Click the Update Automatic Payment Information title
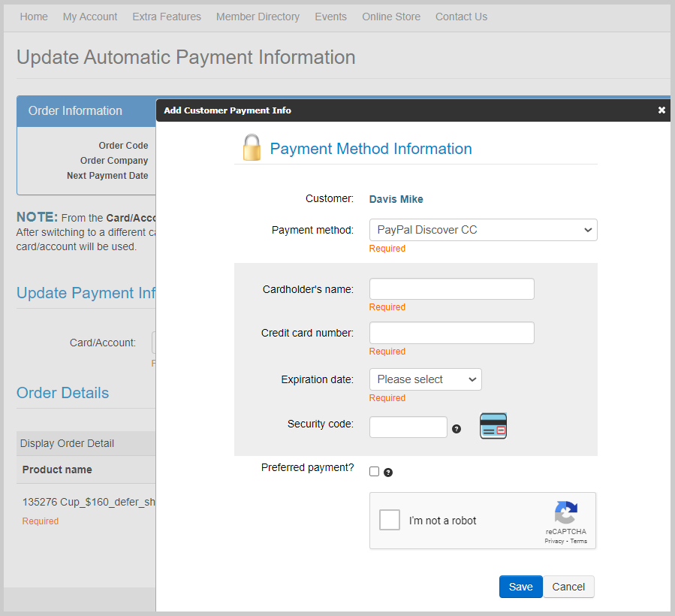The image size is (675, 616). (186, 57)
